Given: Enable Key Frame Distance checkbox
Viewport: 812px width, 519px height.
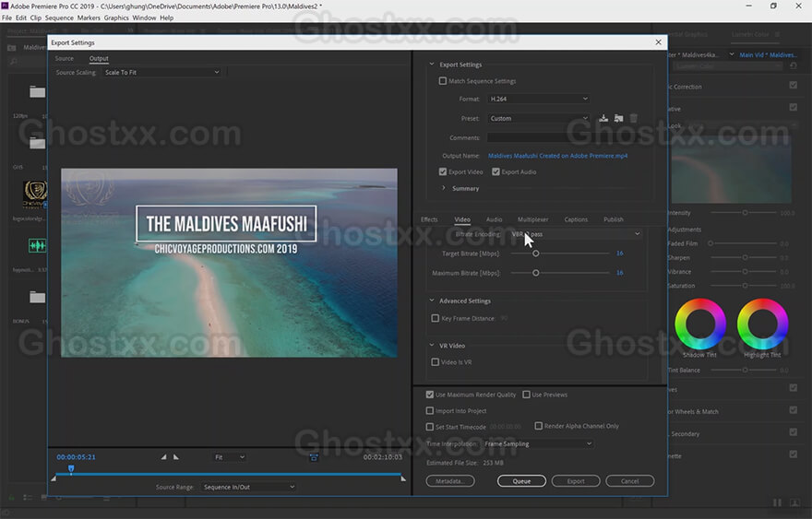Looking at the screenshot, I should coord(435,318).
